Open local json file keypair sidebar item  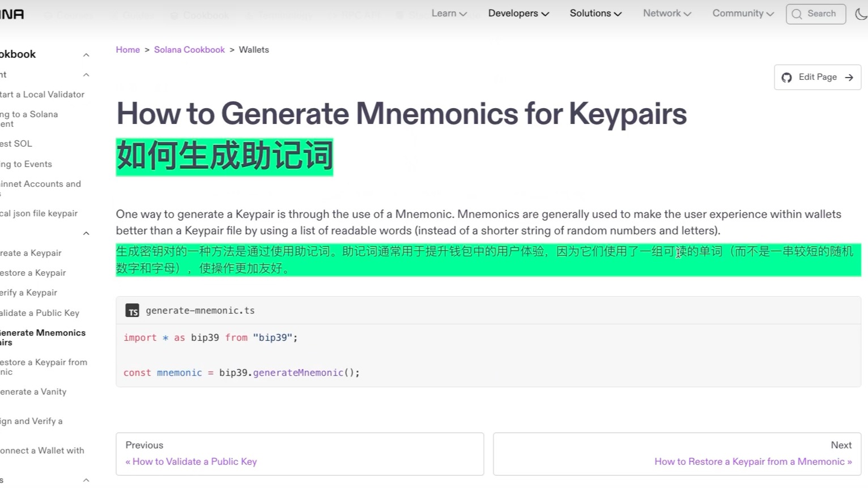coord(39,213)
